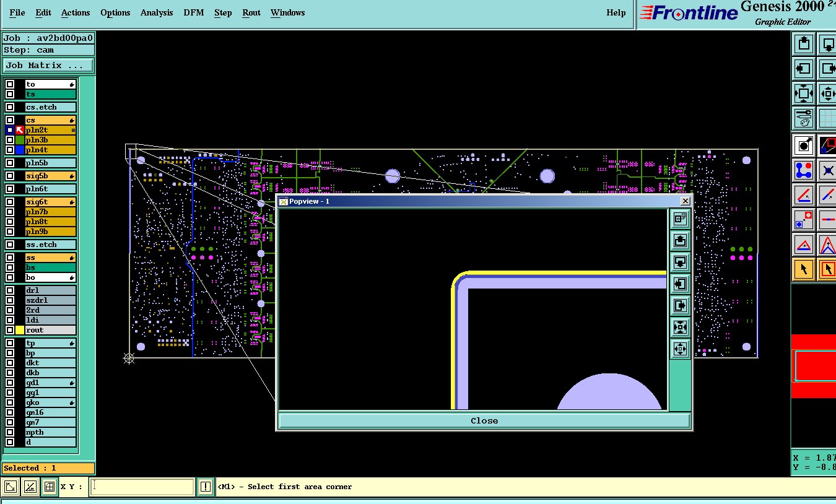Viewport: 836px width, 504px height.
Task: Open the File menu
Action: click(x=17, y=12)
